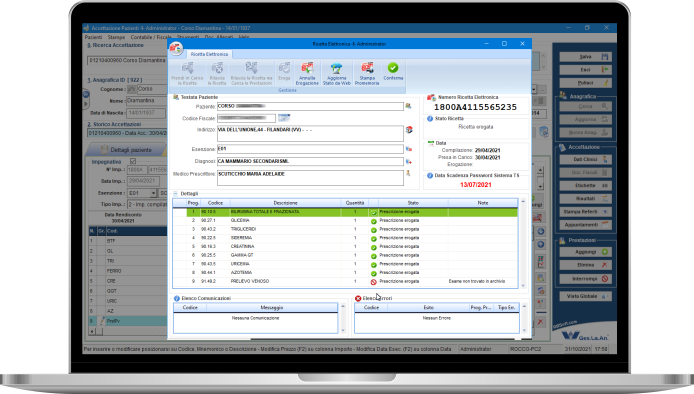Collapse the Dettagli section
The height and width of the screenshot is (394, 694).
175,193
